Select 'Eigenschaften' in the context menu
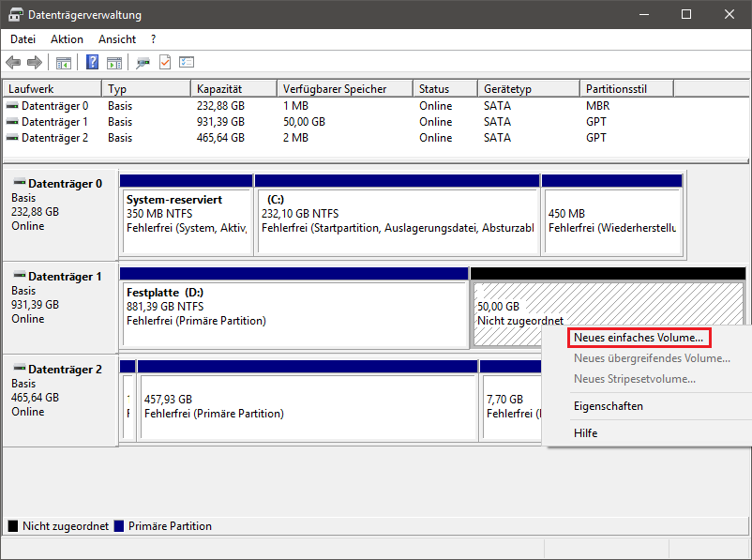The width and height of the screenshot is (752, 560). pyautogui.click(x=609, y=406)
